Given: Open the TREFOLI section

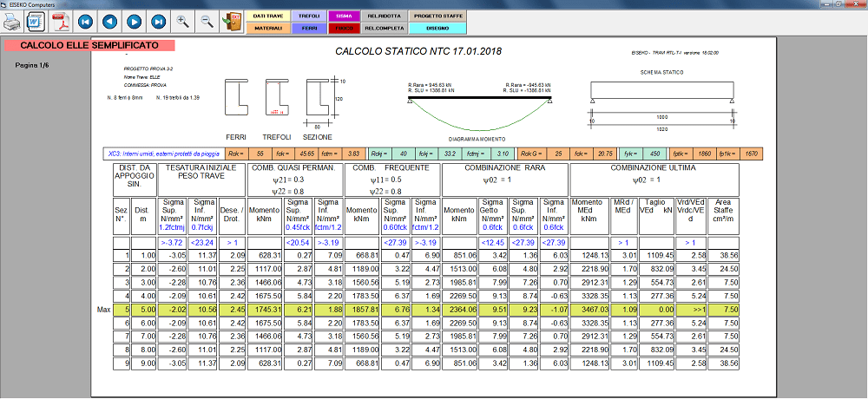Looking at the screenshot, I should click(309, 16).
